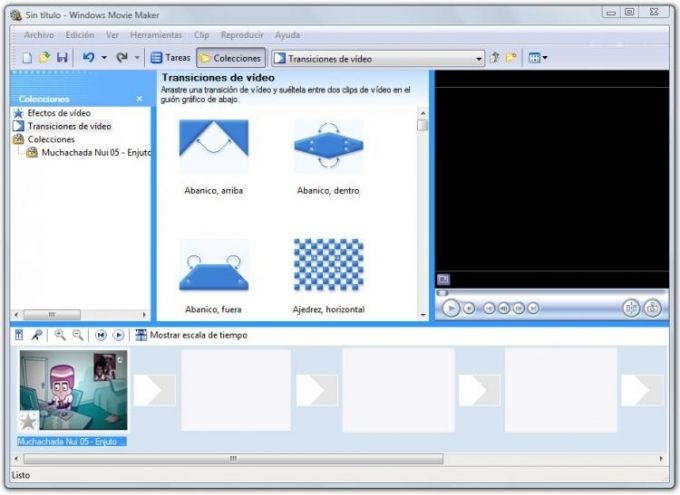Click the Narrate timeline microphone icon
The height and width of the screenshot is (495, 680).
[x=37, y=335]
